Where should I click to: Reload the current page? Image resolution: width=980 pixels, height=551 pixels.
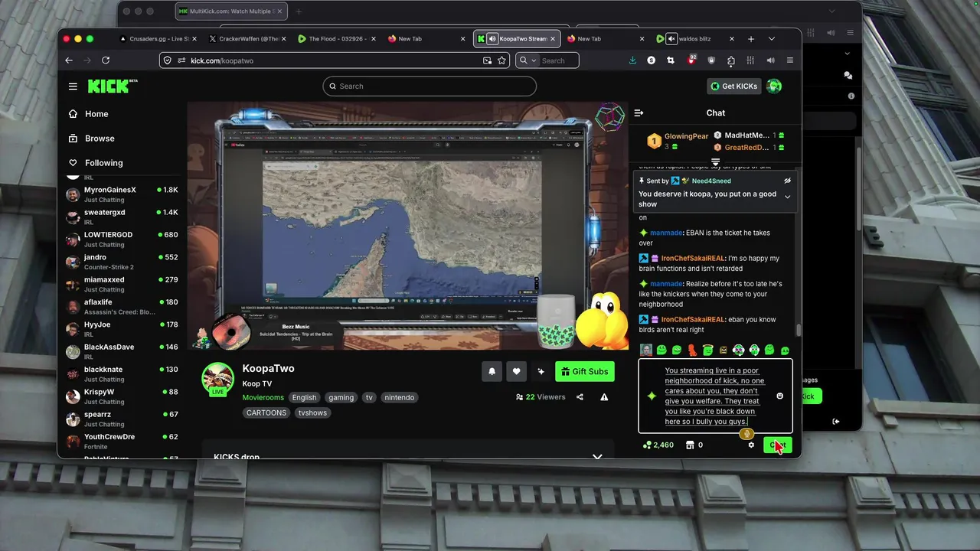(106, 60)
